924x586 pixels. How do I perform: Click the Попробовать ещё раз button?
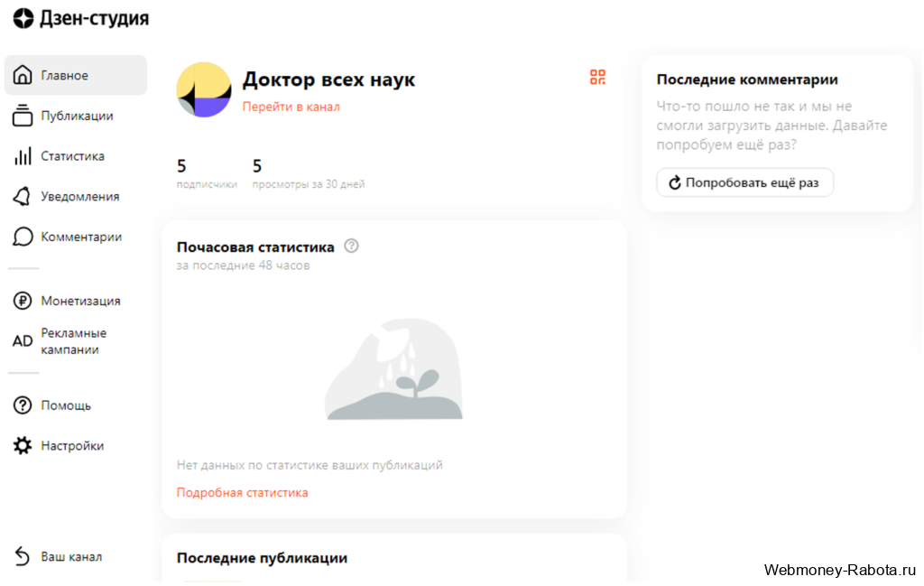(744, 182)
